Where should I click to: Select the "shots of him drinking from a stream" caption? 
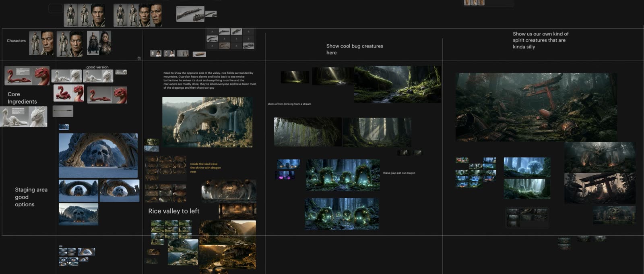[x=289, y=104]
